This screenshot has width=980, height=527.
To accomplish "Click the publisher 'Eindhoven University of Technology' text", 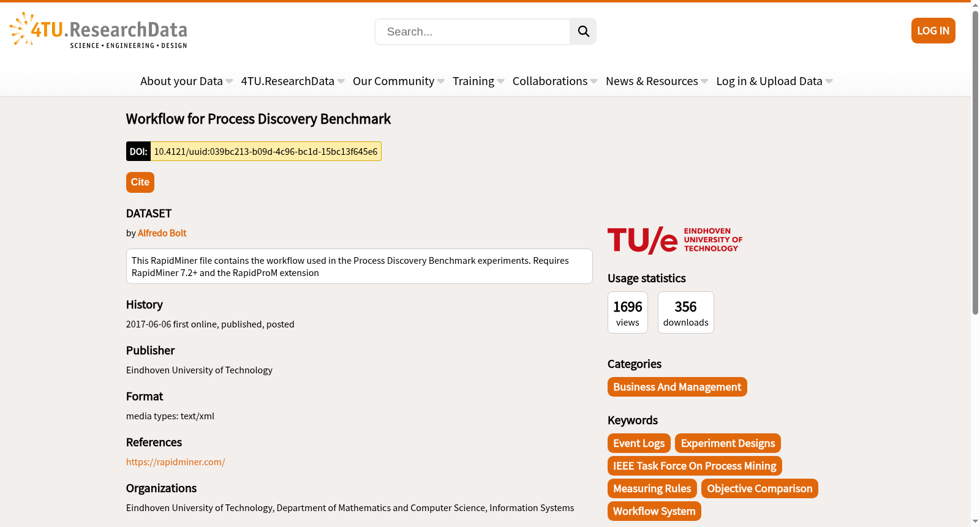I will [x=199, y=370].
